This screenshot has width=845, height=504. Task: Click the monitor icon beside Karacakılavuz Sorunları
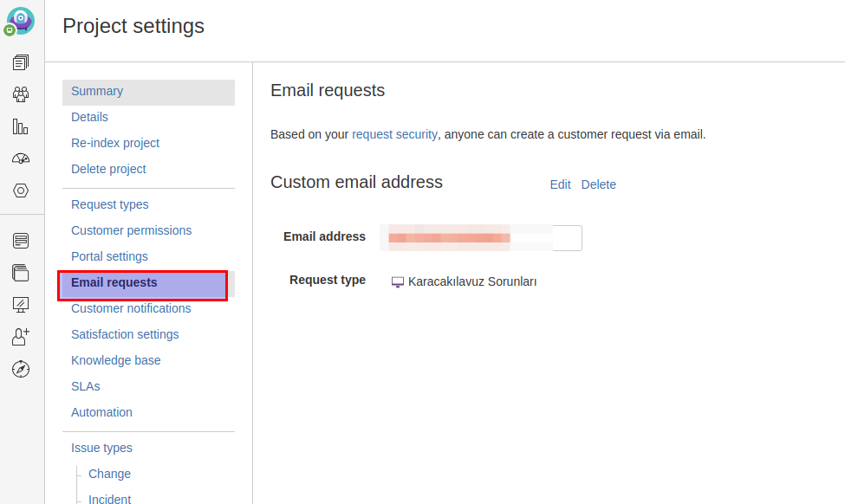pyautogui.click(x=398, y=282)
